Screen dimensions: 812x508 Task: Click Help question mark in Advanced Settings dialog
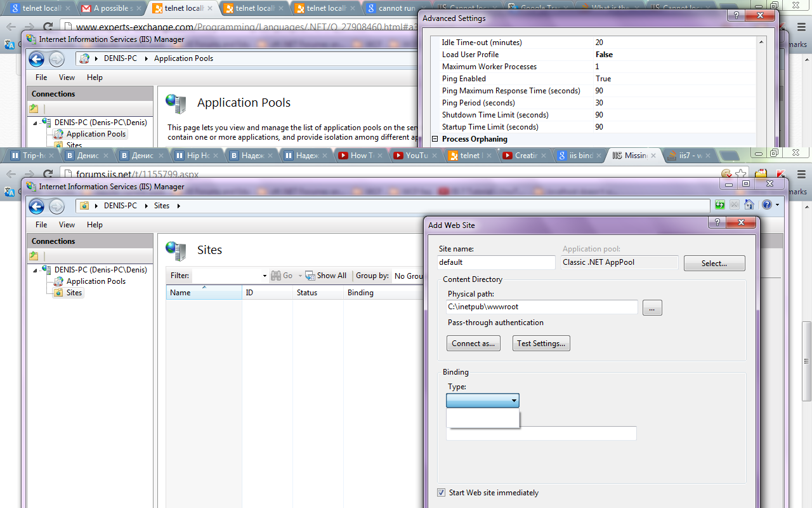tap(735, 15)
